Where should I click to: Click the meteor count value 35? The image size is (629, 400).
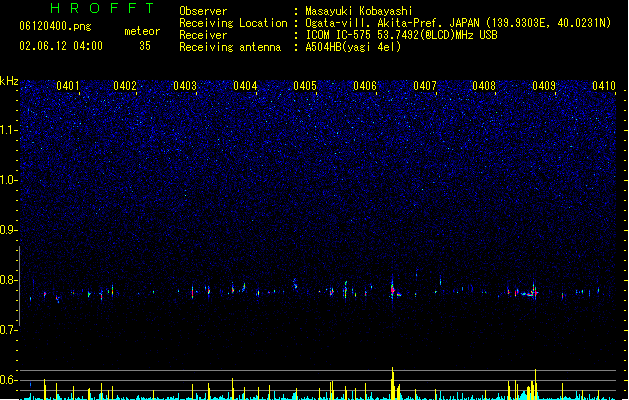point(145,46)
